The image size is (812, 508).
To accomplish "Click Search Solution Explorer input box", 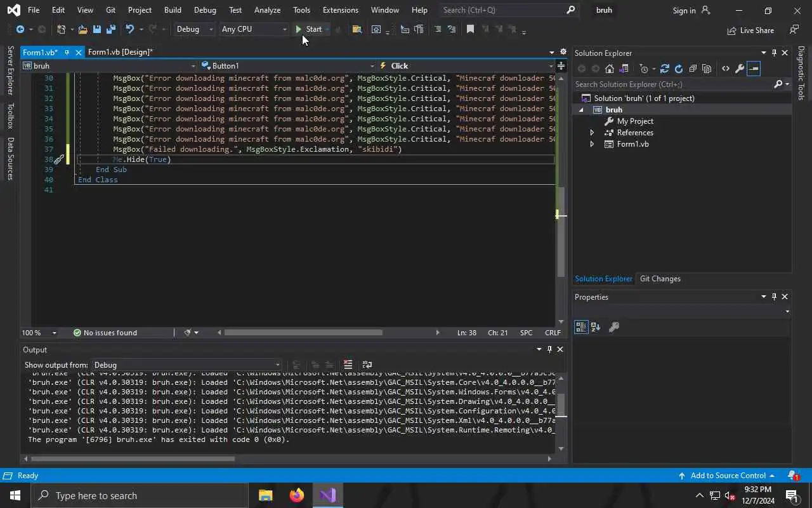I will coord(674,84).
